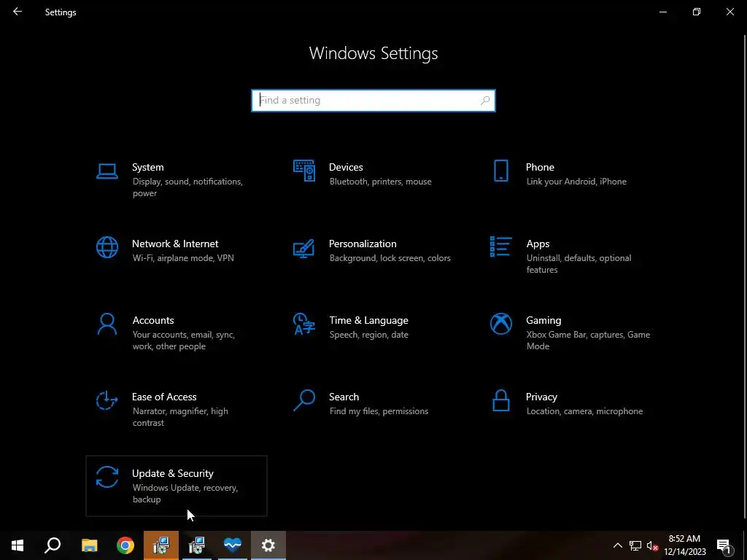Click the Accounts person icon

pos(107,324)
